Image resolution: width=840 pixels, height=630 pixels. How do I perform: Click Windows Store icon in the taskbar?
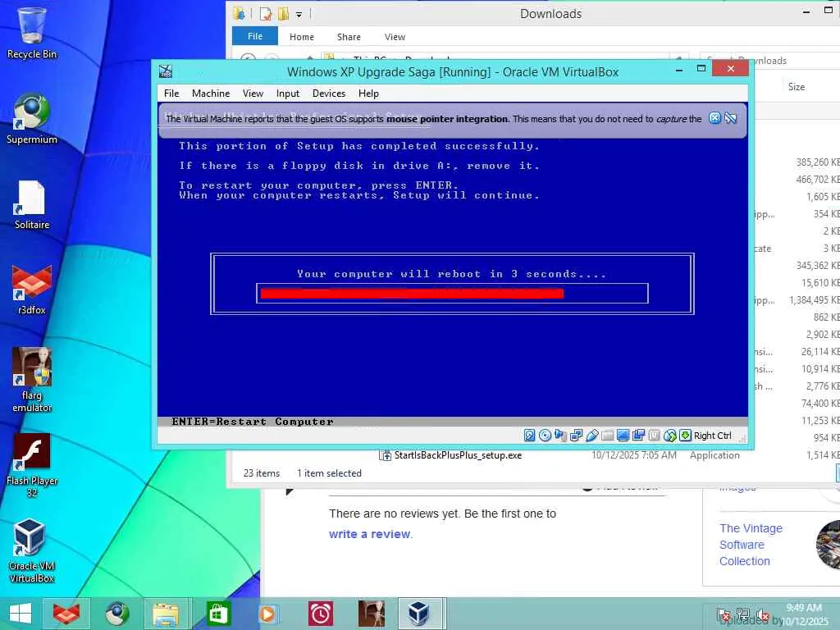[218, 614]
